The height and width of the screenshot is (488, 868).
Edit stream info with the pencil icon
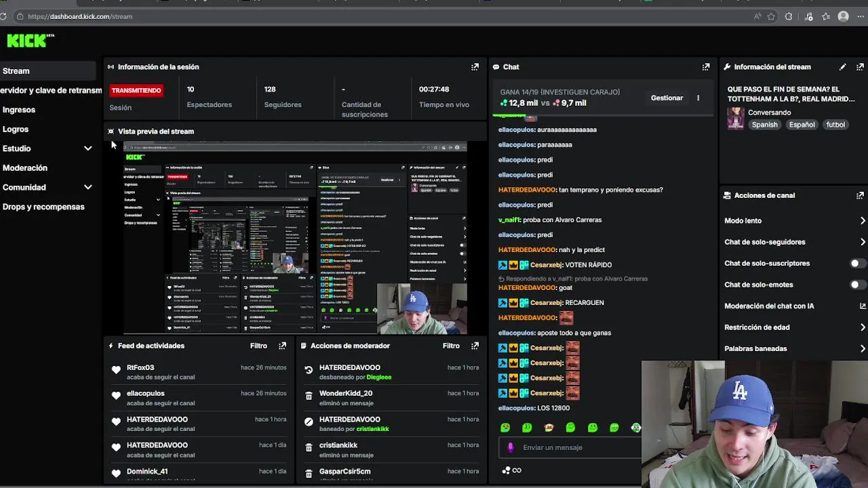tap(842, 67)
